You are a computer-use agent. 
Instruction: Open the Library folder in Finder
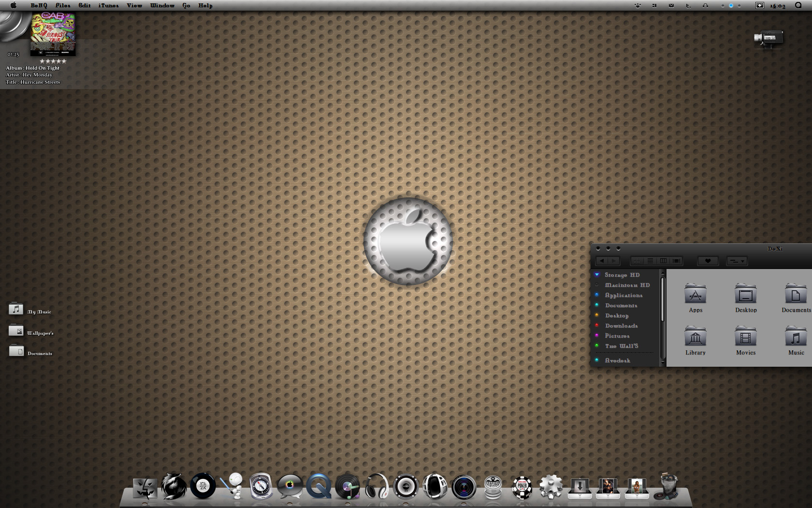click(x=696, y=341)
